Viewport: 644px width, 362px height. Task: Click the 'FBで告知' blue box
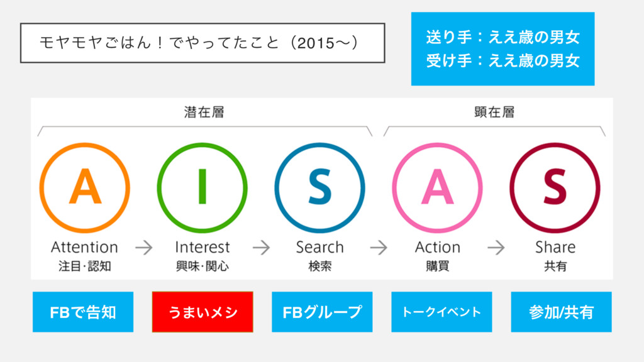(x=83, y=312)
